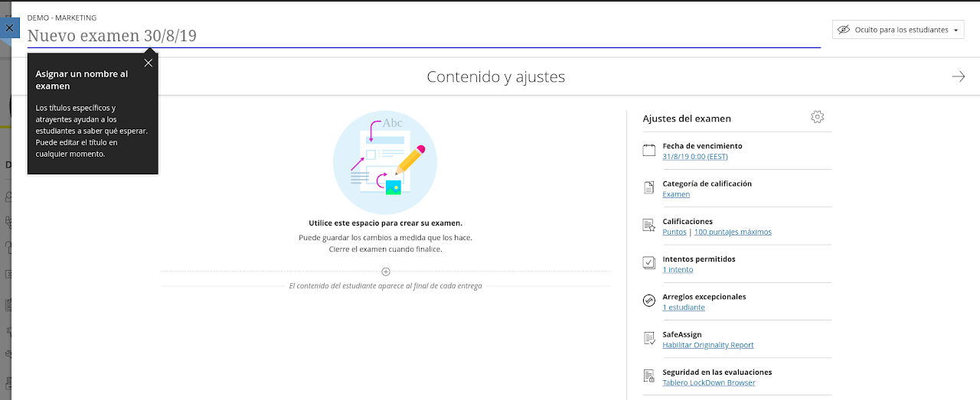The height and width of the screenshot is (400, 980).
Task: Click the 'Fecha de vencimiento' label
Action: pos(702,146)
